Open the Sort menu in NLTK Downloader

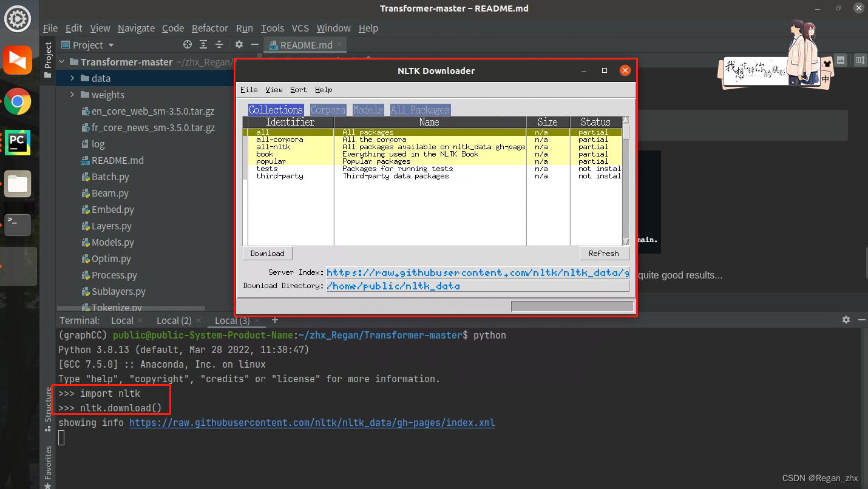pyautogui.click(x=299, y=90)
